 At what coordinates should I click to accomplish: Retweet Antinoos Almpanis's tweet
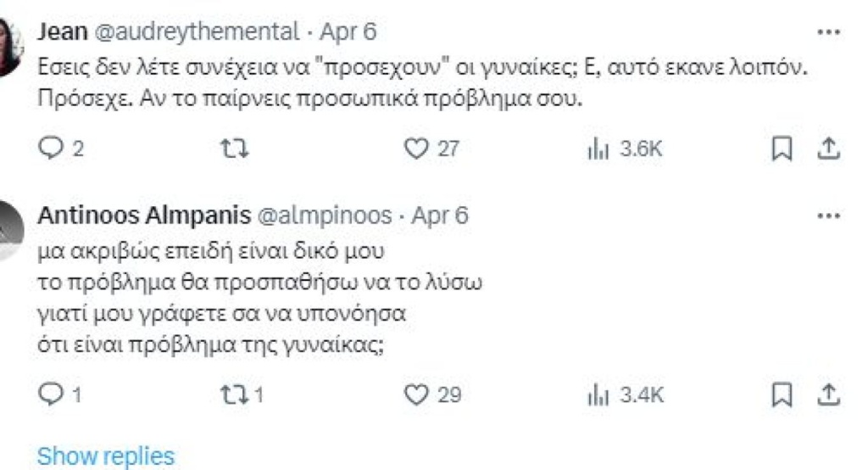point(231,394)
